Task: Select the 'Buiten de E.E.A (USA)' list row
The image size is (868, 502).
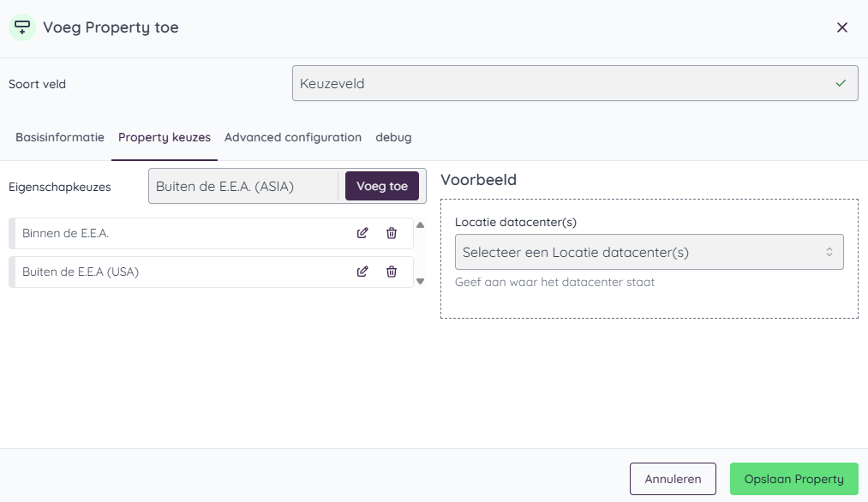Action: [x=171, y=272]
